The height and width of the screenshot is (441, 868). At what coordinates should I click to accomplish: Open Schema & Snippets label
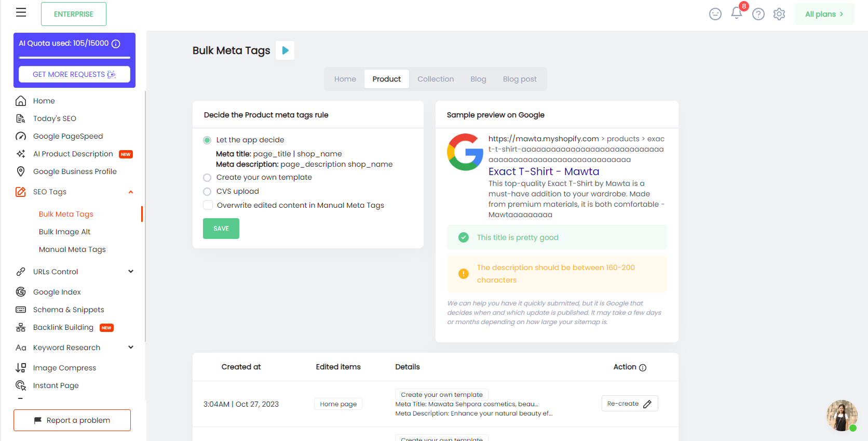tap(69, 310)
